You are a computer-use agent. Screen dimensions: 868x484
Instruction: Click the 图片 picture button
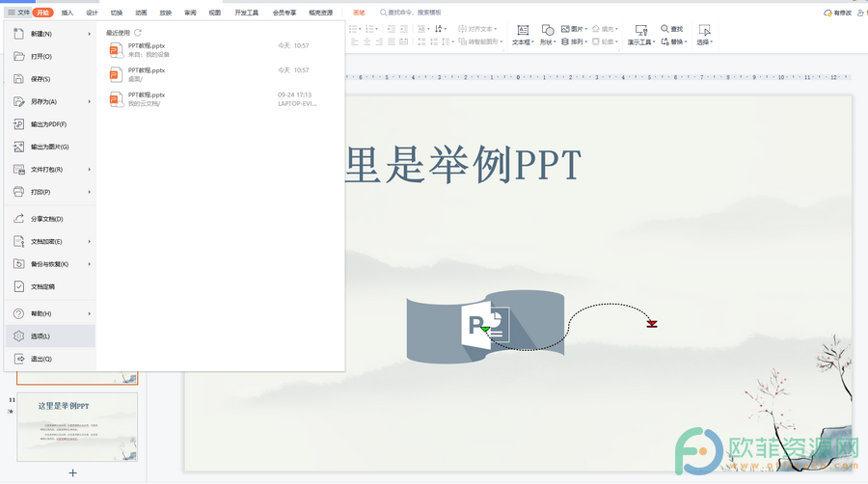click(x=574, y=29)
